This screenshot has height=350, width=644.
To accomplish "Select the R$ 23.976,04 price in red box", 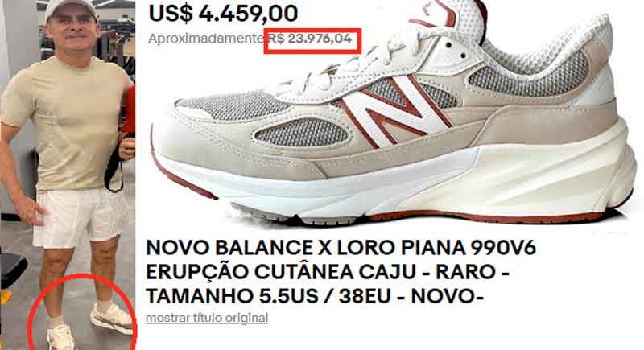I will 312,39.
